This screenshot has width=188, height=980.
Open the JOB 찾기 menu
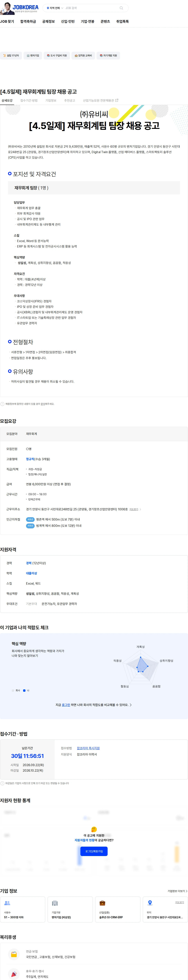pos(7,22)
